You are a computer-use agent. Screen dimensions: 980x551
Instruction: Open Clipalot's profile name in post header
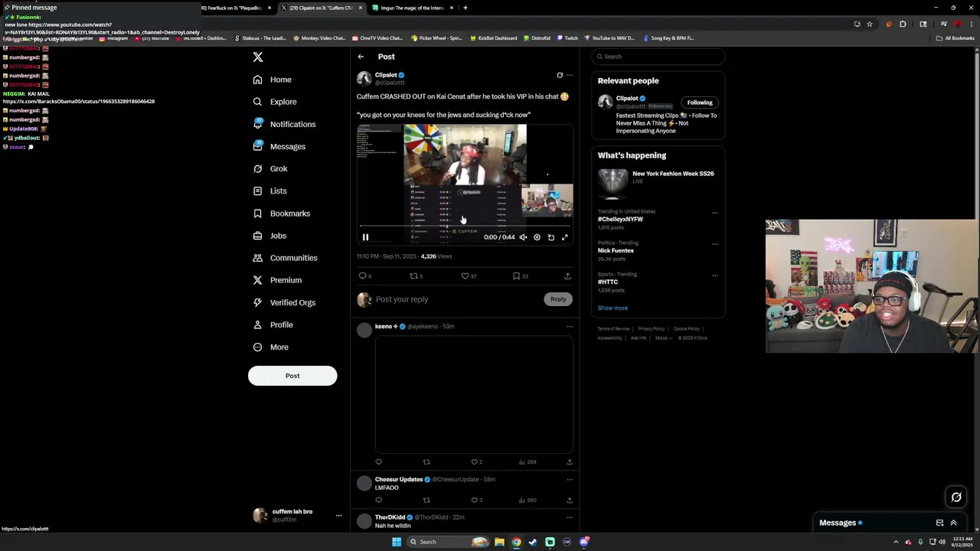pyautogui.click(x=386, y=75)
